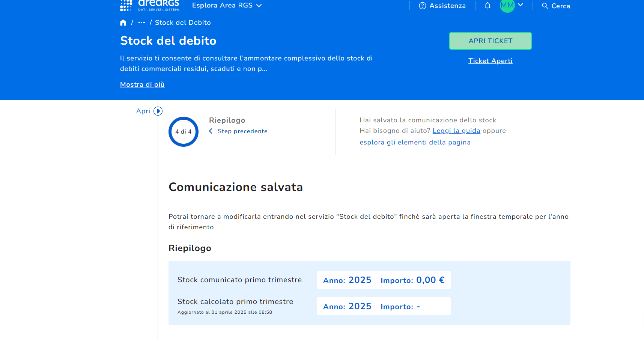Open the Esplora Area RGS menu
This screenshot has height=340, width=644.
pyautogui.click(x=227, y=5)
